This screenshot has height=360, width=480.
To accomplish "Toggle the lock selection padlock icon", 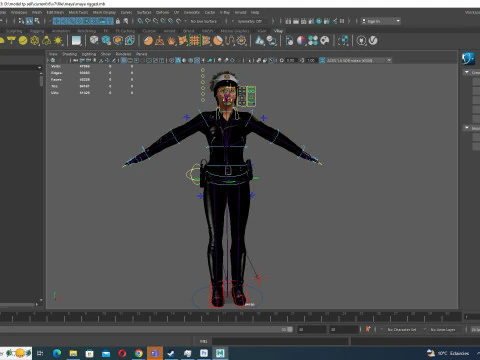I will point(118,21).
